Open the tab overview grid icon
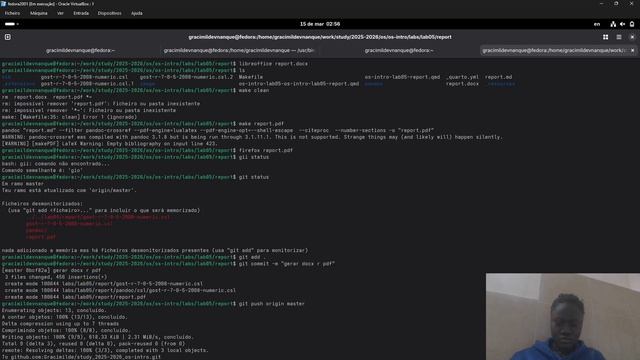The height and width of the screenshot is (360, 640). 605,37
